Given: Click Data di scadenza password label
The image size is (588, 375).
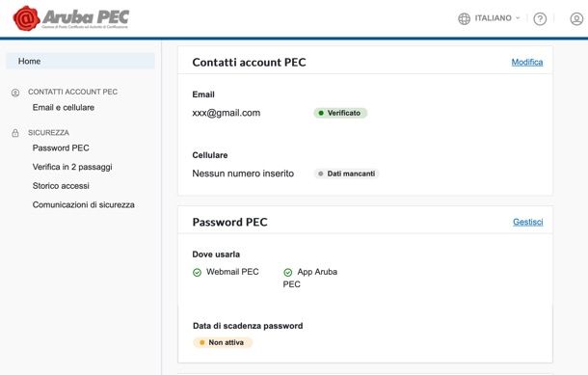Looking at the screenshot, I should (248, 326).
